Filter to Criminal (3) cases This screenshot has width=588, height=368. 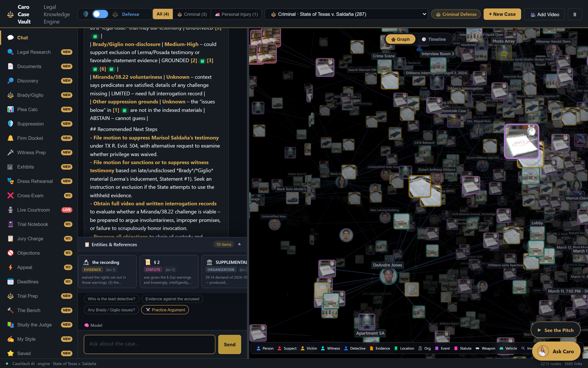click(x=192, y=14)
